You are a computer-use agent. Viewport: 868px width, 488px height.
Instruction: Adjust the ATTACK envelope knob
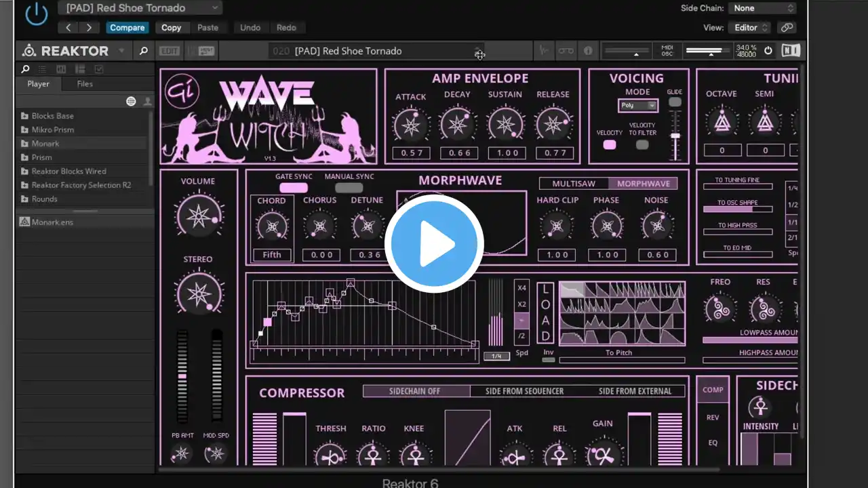point(411,125)
